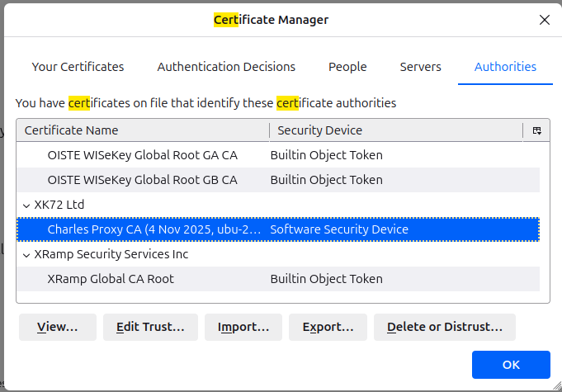Collapse the XRamp Security Services Inc group
Viewport: 562px width, 392px height.
26,254
